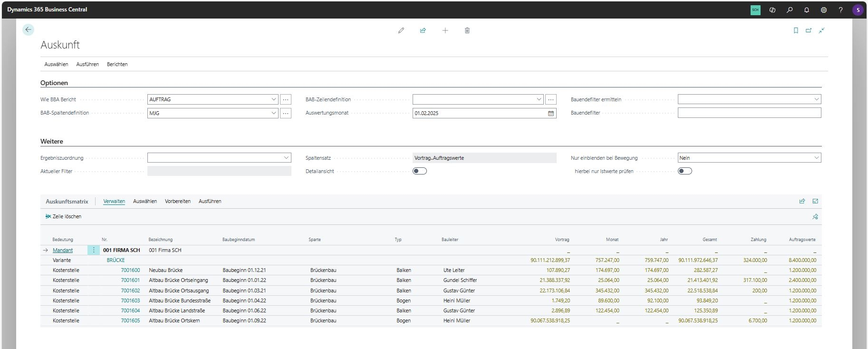Screen dimensions: 868x349
Task: Toggle the Detailansicht switch
Action: click(420, 171)
